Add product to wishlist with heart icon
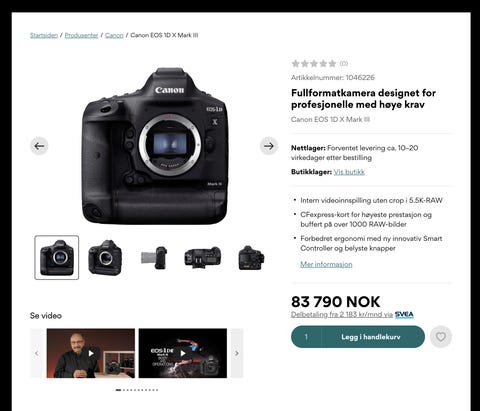Viewport: 480px width, 411px height. [x=441, y=337]
